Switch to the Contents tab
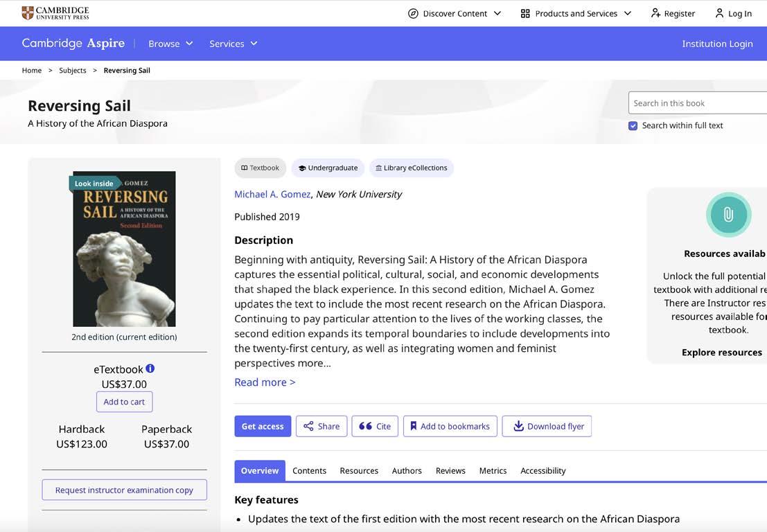Screen dimensions: 767x532 (309, 471)
